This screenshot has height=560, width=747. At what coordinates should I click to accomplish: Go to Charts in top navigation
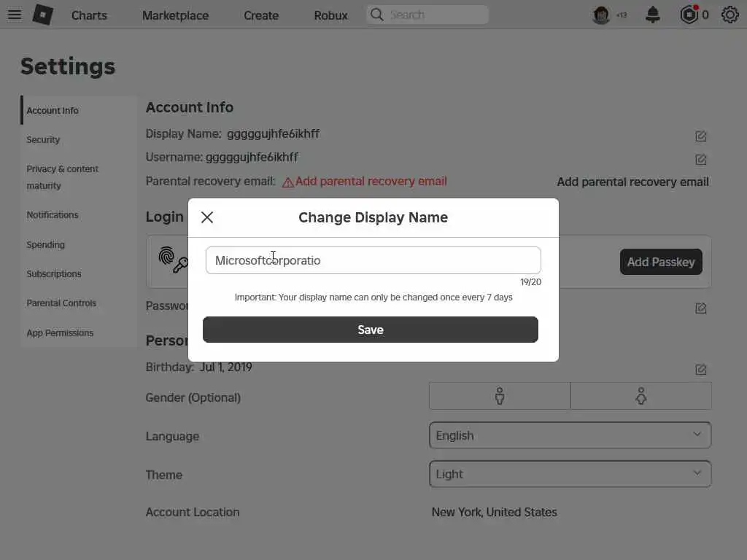point(89,16)
